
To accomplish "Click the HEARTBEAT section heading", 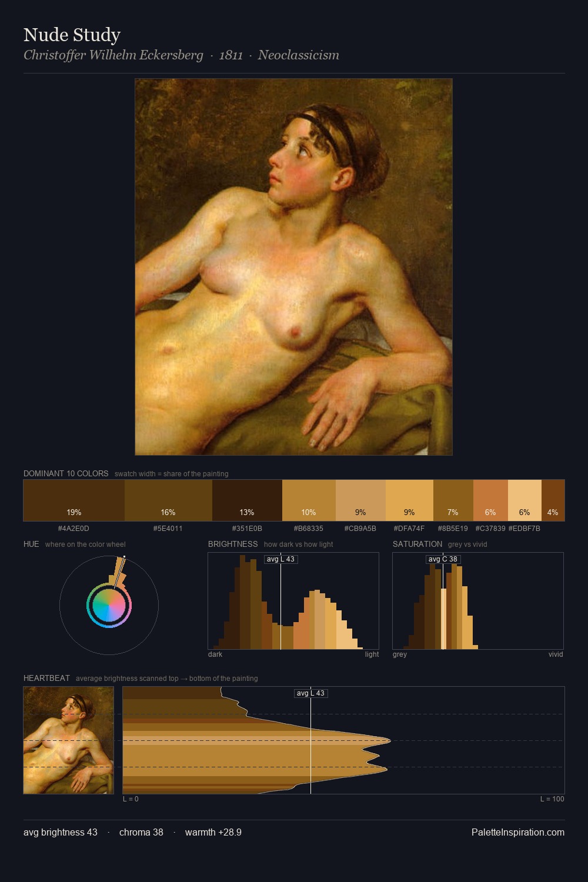I will coord(46,678).
